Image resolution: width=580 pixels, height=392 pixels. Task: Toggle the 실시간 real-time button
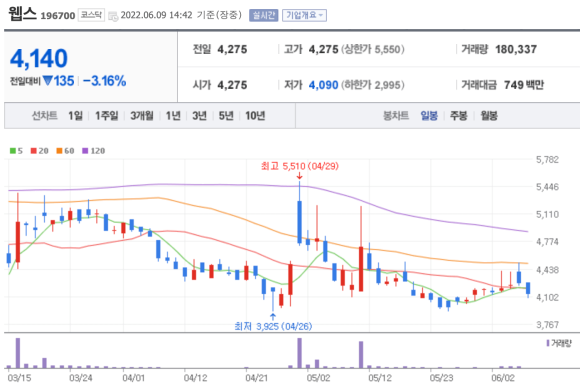263,15
